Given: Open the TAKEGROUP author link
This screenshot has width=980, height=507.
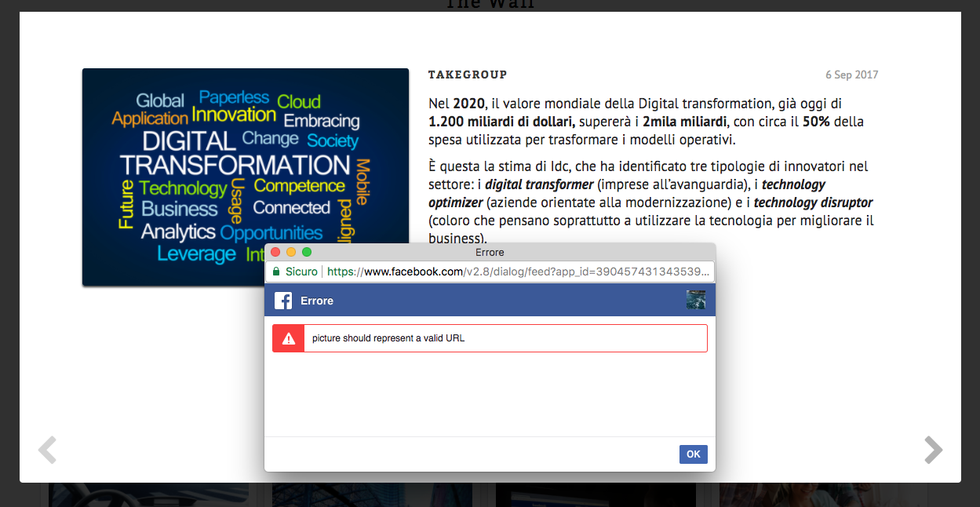Looking at the screenshot, I should point(468,75).
